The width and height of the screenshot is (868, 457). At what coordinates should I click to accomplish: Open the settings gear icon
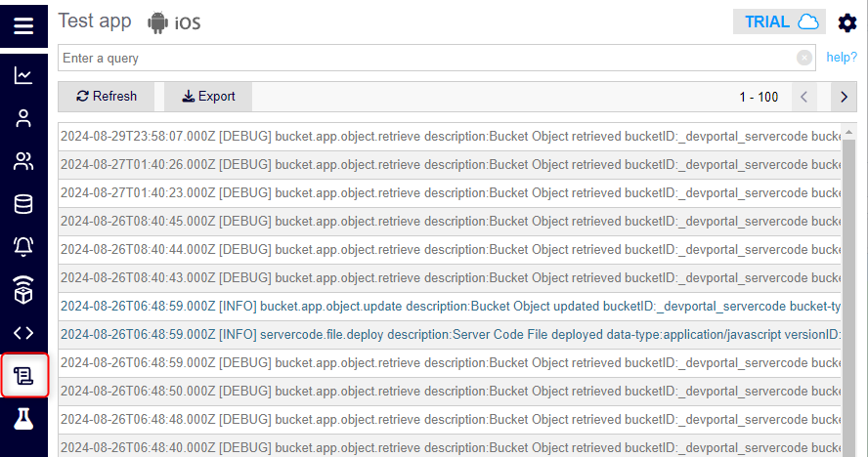point(846,22)
